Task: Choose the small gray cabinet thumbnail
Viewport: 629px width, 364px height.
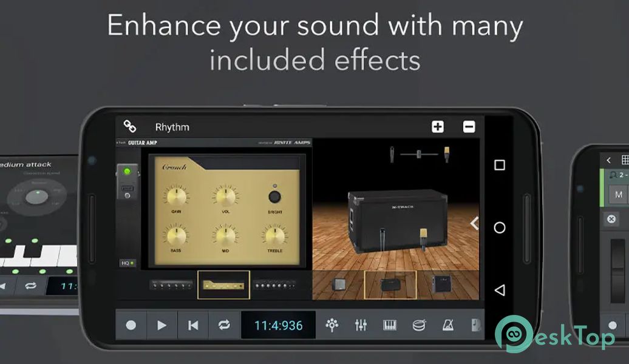Action: click(x=339, y=285)
